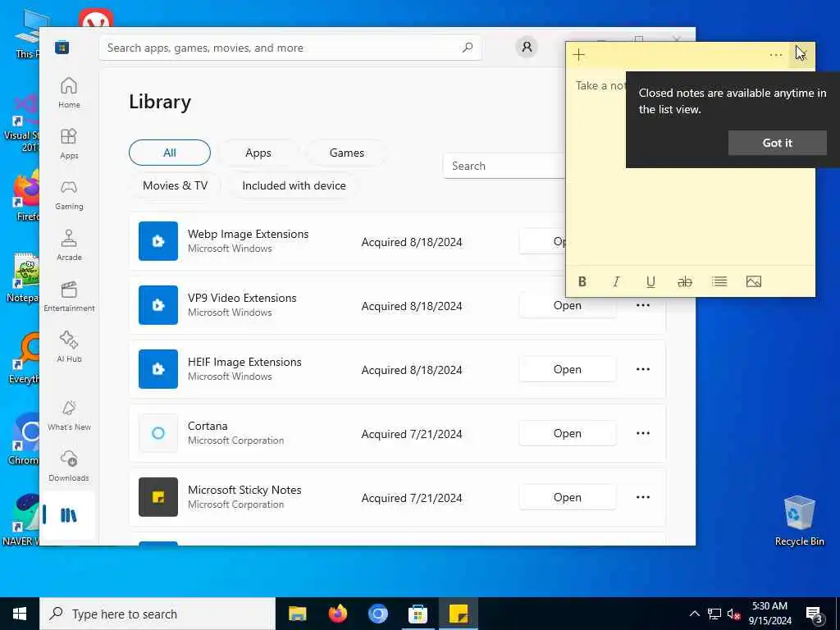The width and height of the screenshot is (840, 630).
Task: Select the Games filter tab
Action: [347, 153]
